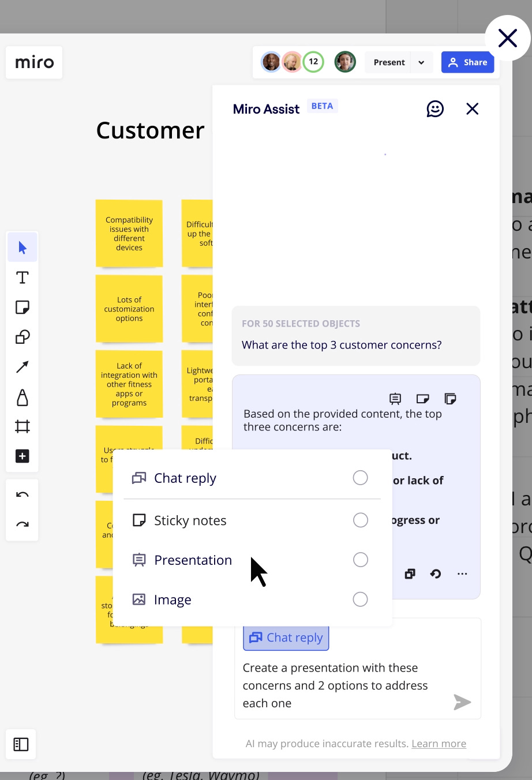The image size is (532, 780).
Task: Close the overlay with round X button
Action: coord(508,38)
